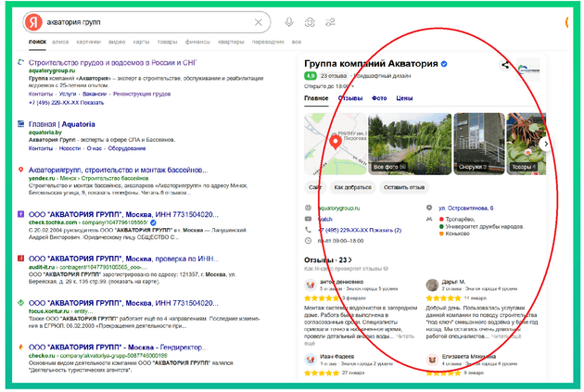Open the 'Контакты' sitelink under aquatorygroup.ru
This screenshot has height=392, width=584.
[x=41, y=94]
